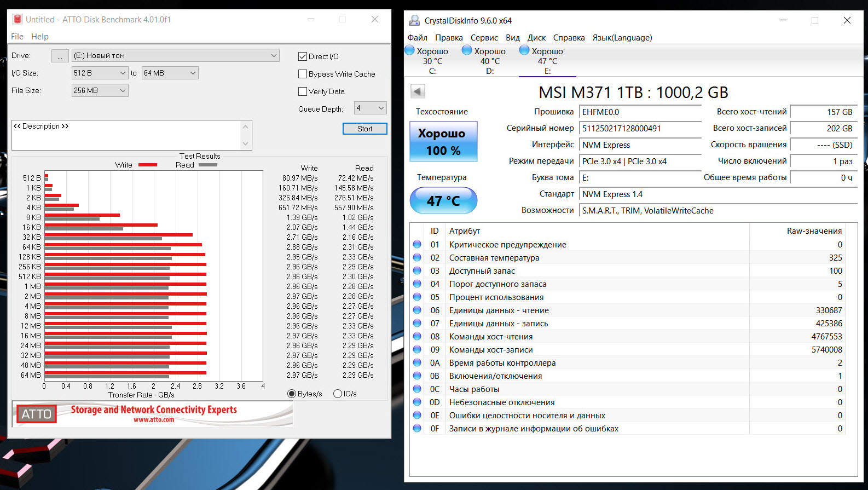Viewport: 868px width, 490px height.
Task: Select drive E: health status orb
Action: 524,50
